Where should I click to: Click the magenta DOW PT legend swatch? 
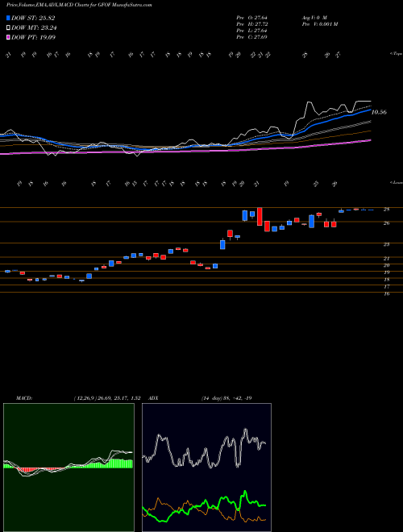tap(9, 37)
